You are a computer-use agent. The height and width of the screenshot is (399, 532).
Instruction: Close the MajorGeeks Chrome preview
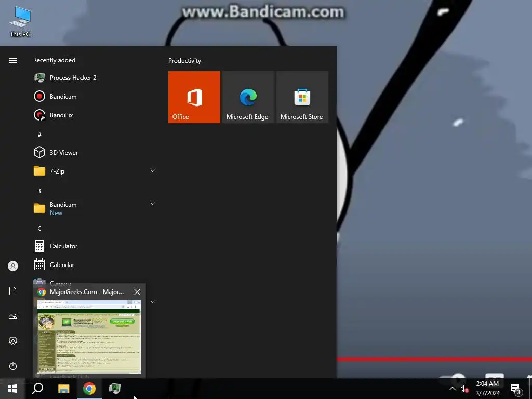tap(137, 292)
